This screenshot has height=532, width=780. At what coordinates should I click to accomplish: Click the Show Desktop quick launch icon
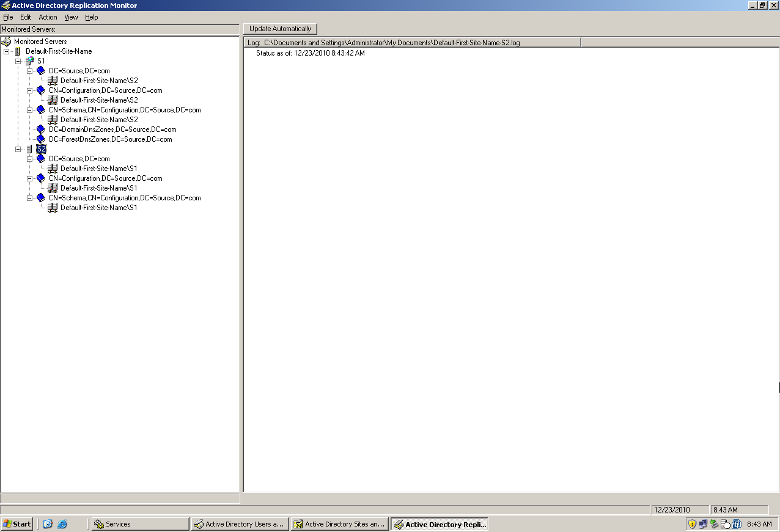(48, 524)
